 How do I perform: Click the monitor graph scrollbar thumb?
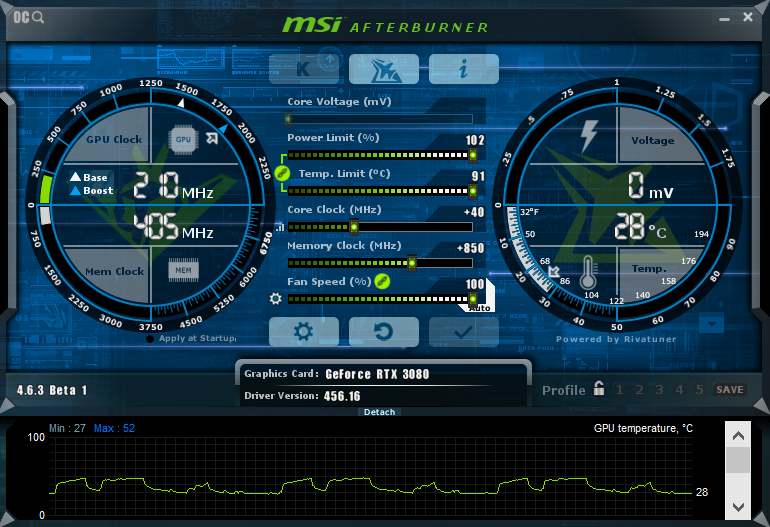point(738,460)
